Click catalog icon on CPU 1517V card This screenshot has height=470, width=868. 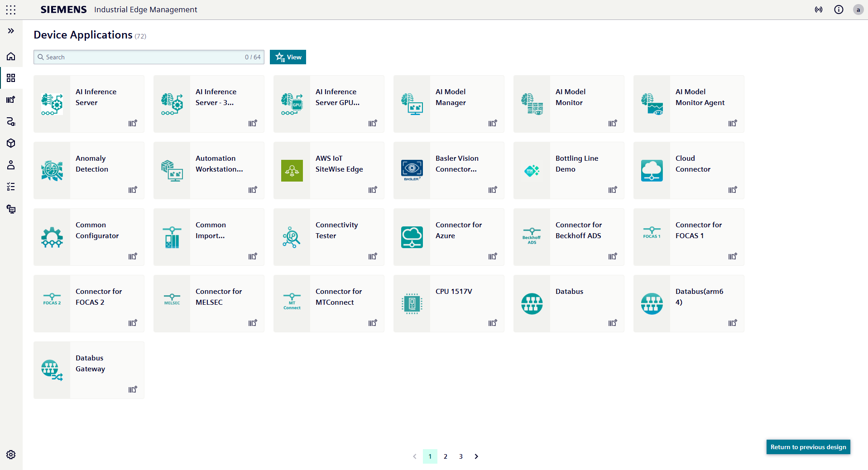tap(493, 323)
